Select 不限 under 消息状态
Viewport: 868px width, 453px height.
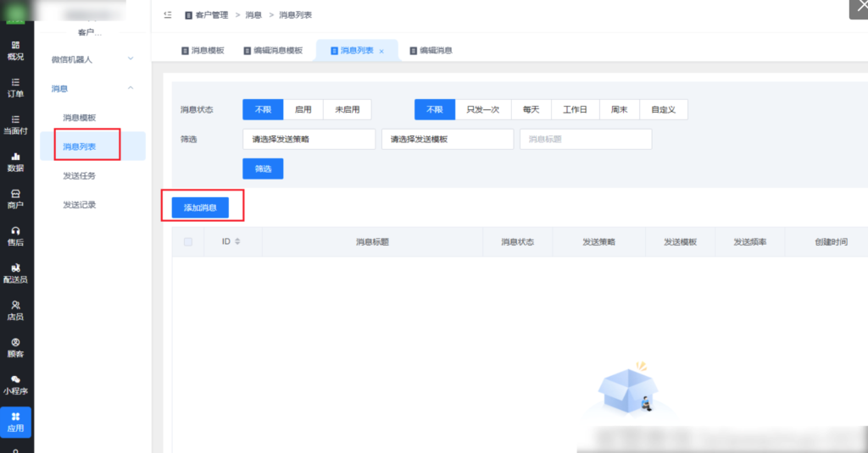tap(263, 109)
